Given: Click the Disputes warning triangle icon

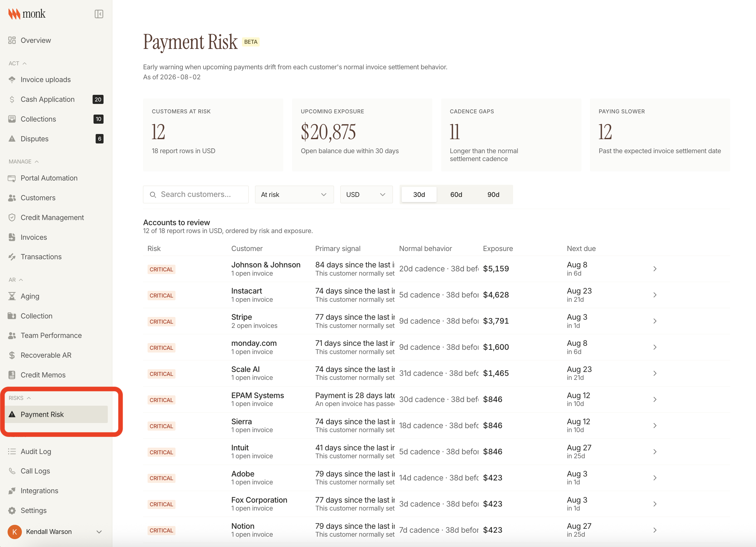Looking at the screenshot, I should pos(12,139).
